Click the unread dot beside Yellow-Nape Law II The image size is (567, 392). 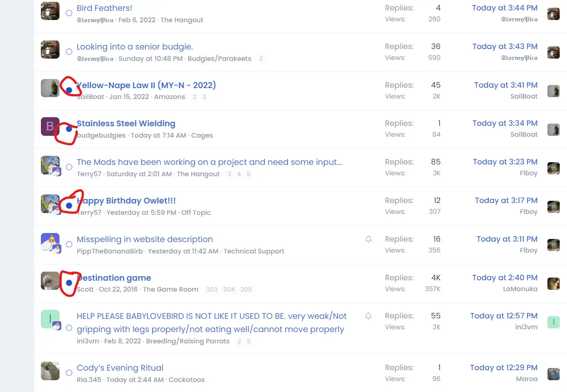[x=69, y=90]
